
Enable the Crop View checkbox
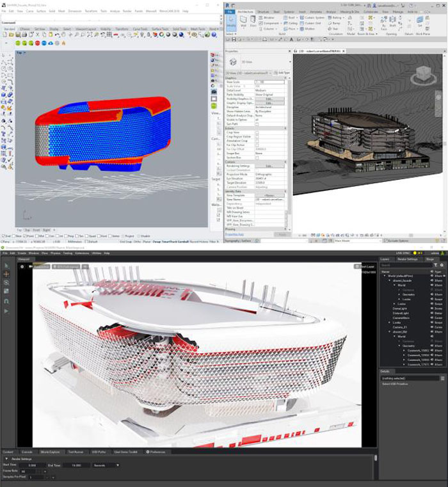257,132
